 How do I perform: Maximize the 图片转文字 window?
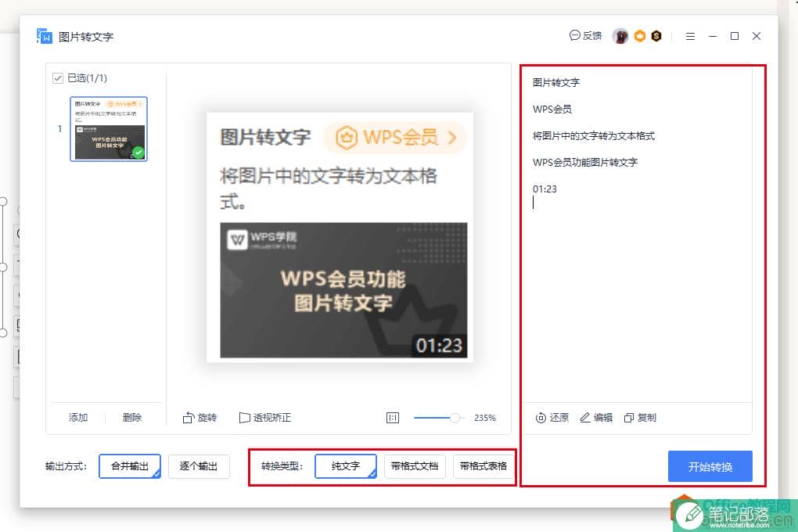point(735,36)
